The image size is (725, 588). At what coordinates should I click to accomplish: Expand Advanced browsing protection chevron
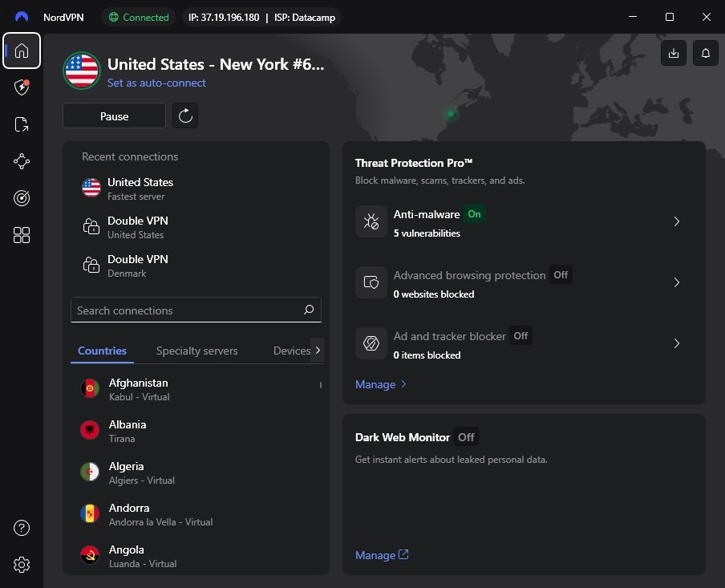tap(676, 282)
